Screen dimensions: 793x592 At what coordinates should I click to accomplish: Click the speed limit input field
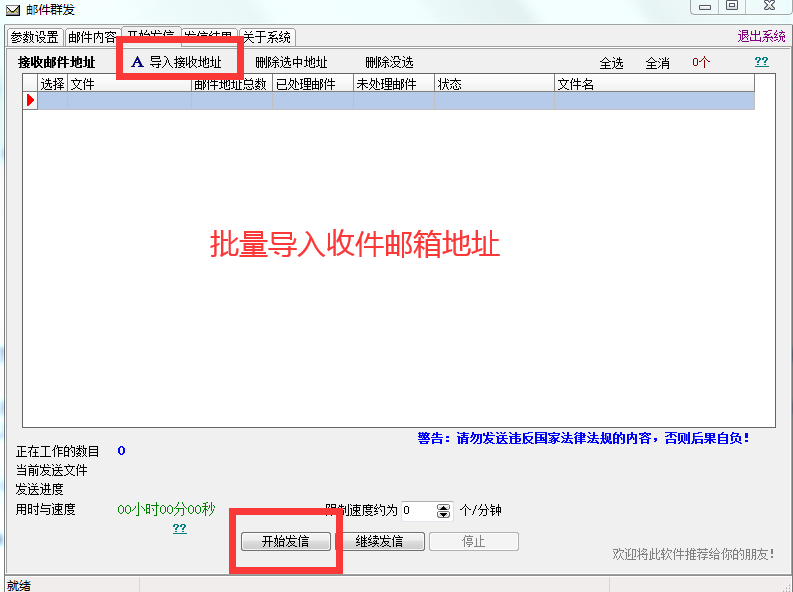(419, 511)
